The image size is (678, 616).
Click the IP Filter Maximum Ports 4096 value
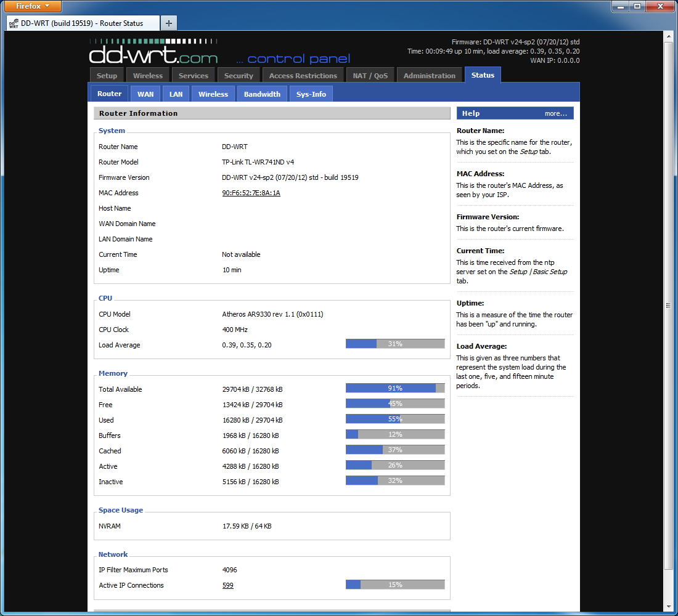230,570
